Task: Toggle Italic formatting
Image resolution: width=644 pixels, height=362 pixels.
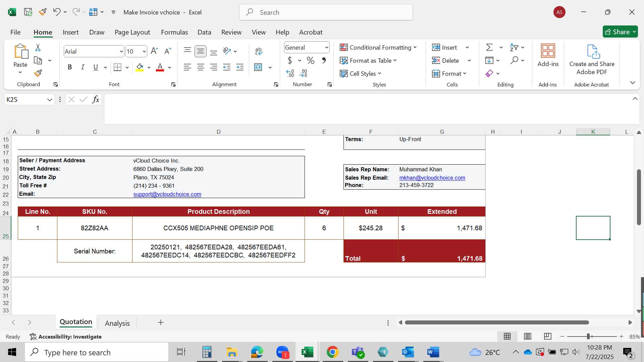Action: [x=83, y=67]
